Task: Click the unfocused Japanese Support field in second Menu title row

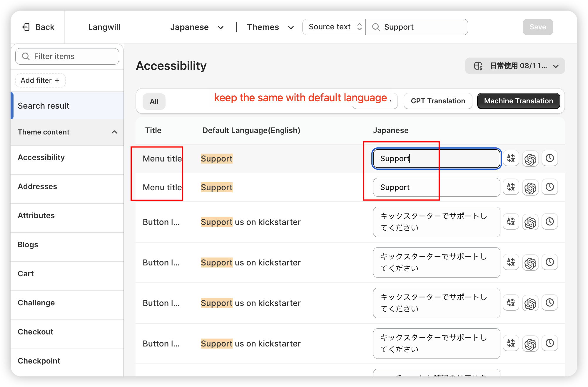Action: [437, 187]
